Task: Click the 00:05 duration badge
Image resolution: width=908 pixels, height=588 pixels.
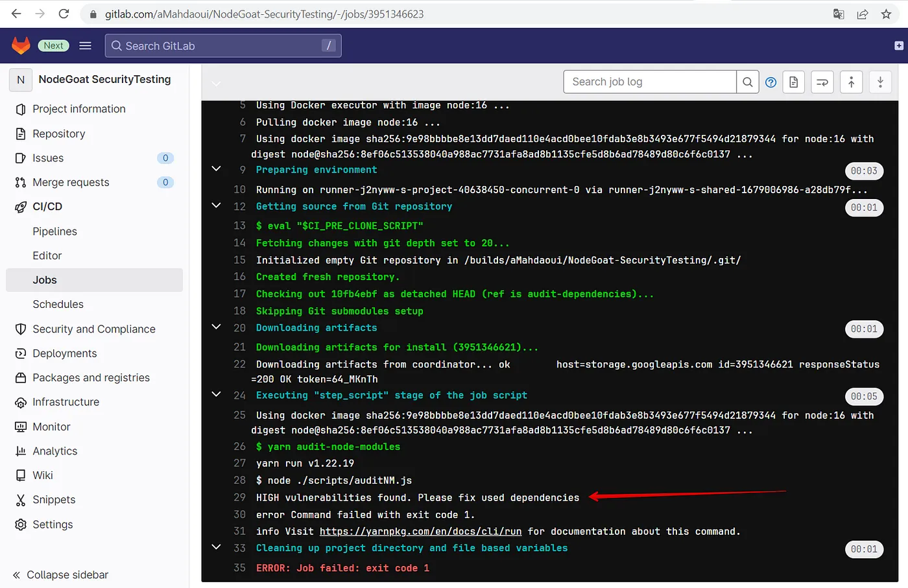Action: [x=864, y=397]
